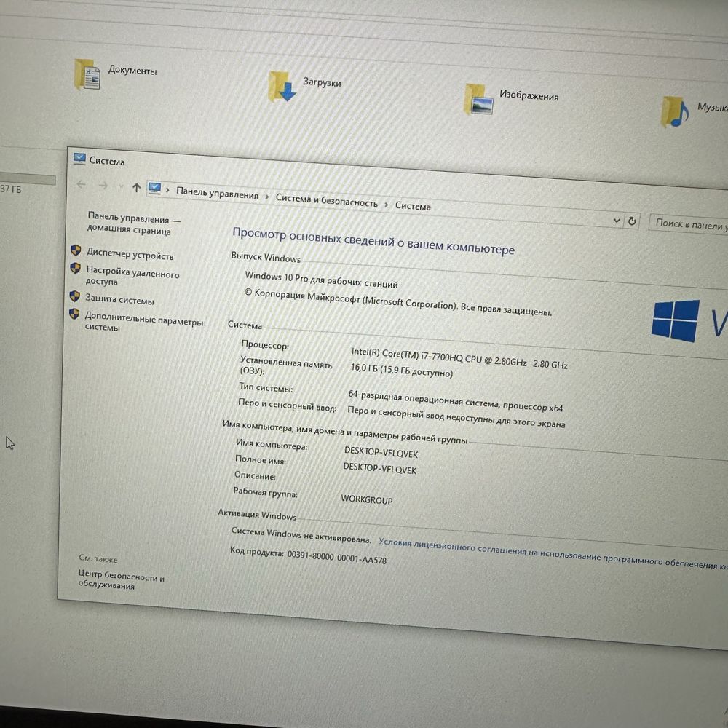The image size is (728, 728).
Task: Open Защита системы link
Action: coord(119,299)
